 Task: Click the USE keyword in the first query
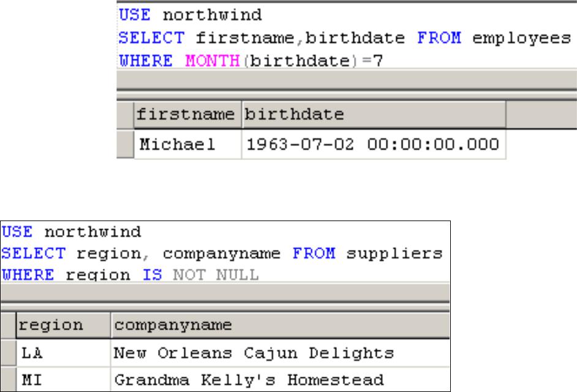[135, 15]
